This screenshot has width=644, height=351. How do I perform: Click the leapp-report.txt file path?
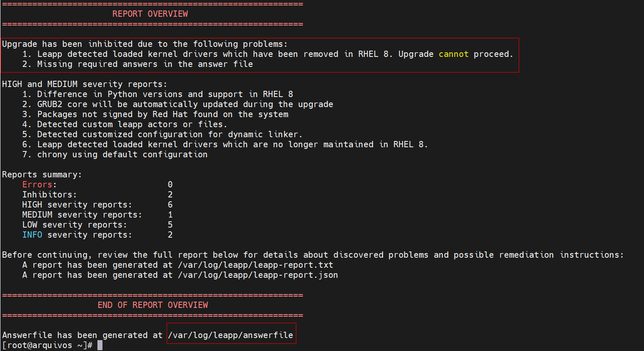(x=256, y=265)
